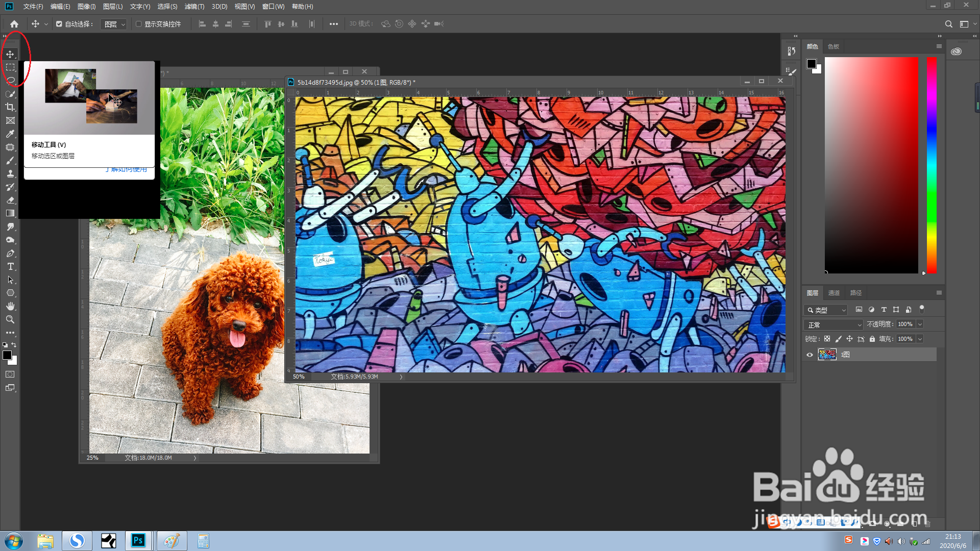
Task: Open the 滤镜(T) menu
Action: (x=194, y=7)
